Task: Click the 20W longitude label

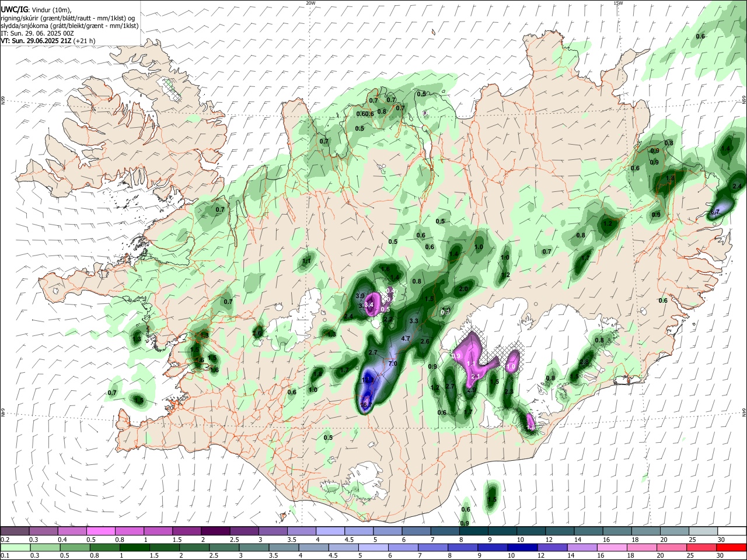Action: click(x=310, y=3)
